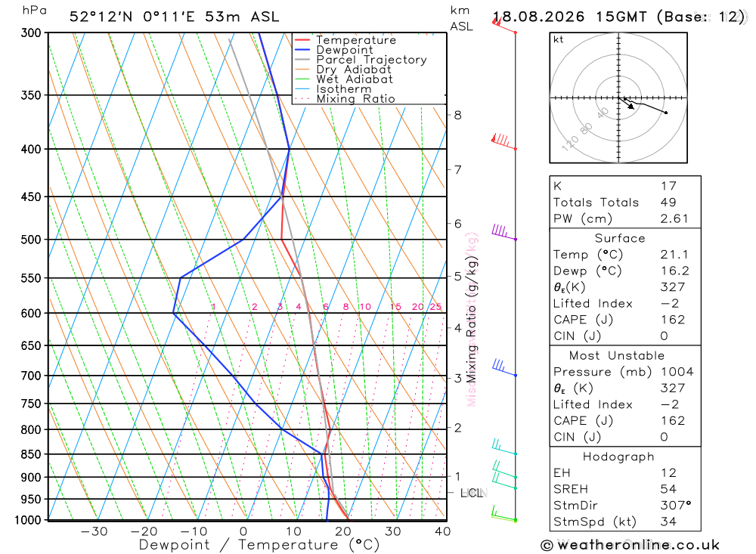Click the storm motion arrowhead in the hodograph
The width and height of the screenshot is (756, 554).
[631, 107]
